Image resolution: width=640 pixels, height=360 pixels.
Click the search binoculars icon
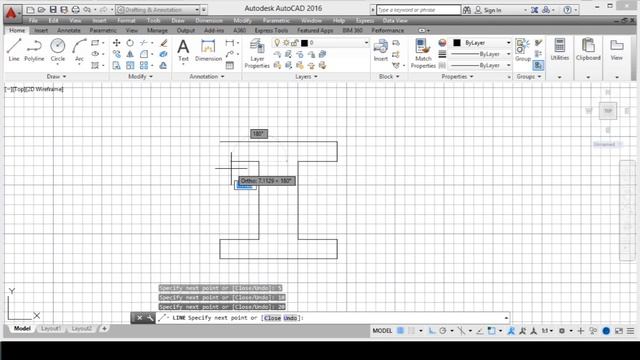tap(467, 10)
